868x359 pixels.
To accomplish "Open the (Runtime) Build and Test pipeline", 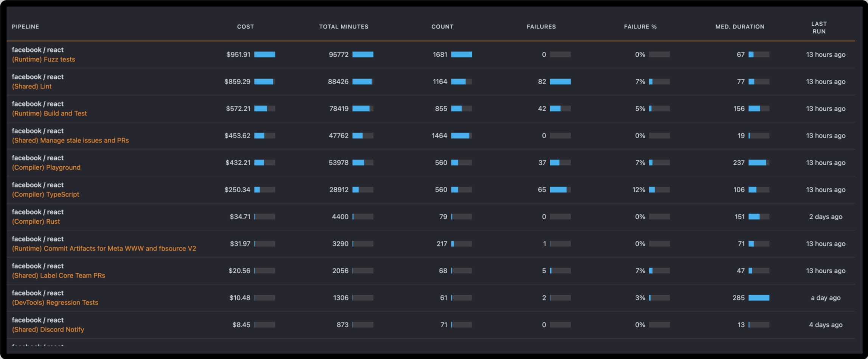I will click(x=49, y=113).
